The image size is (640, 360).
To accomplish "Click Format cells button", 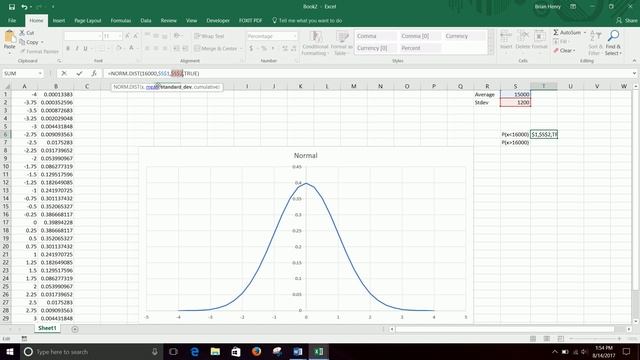I will [540, 40].
